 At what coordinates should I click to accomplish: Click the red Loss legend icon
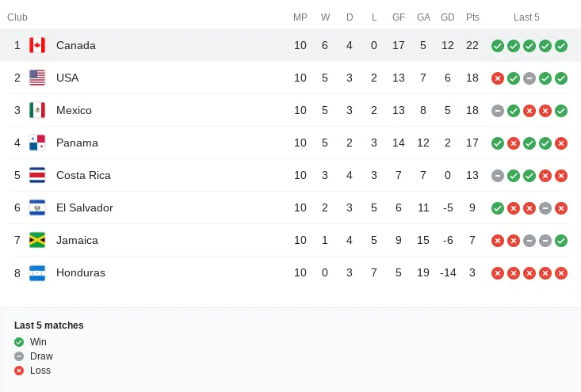(x=19, y=371)
